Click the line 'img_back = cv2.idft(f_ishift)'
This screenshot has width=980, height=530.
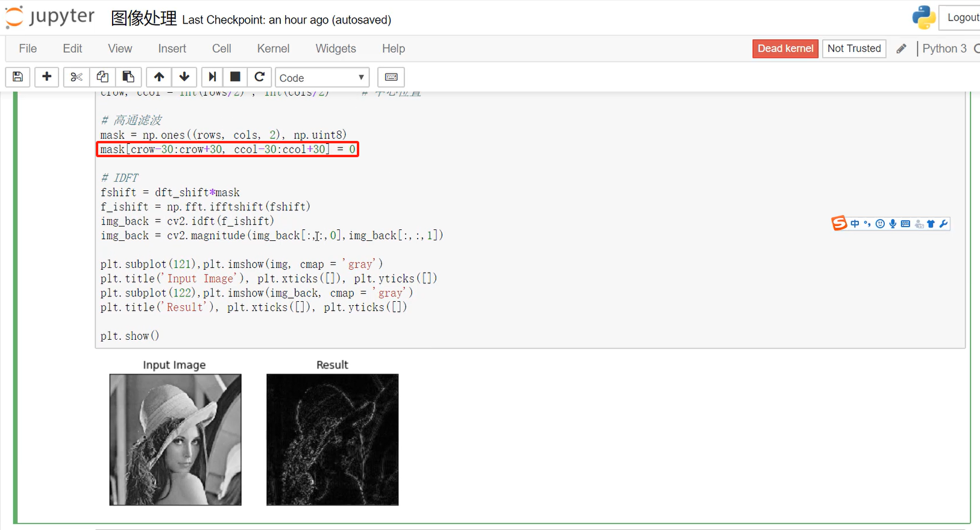[x=187, y=222]
